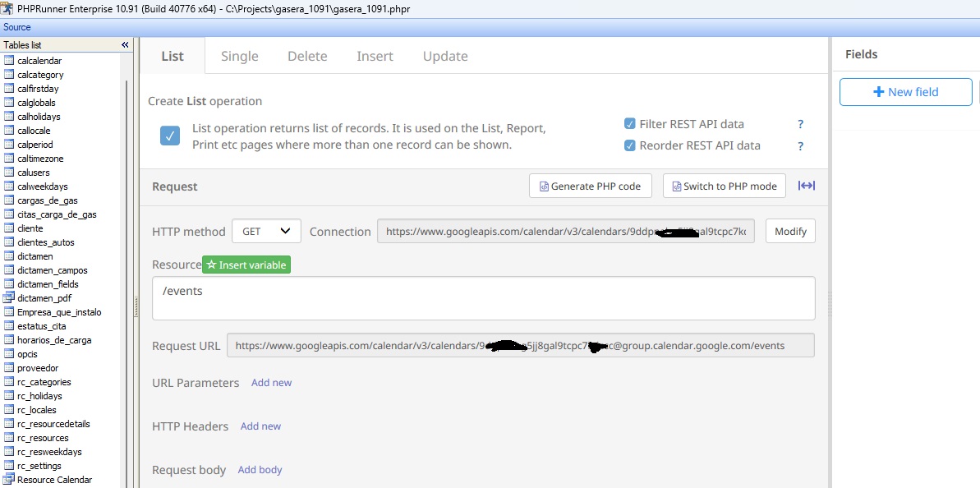Collapse the Tables list panel

[125, 45]
